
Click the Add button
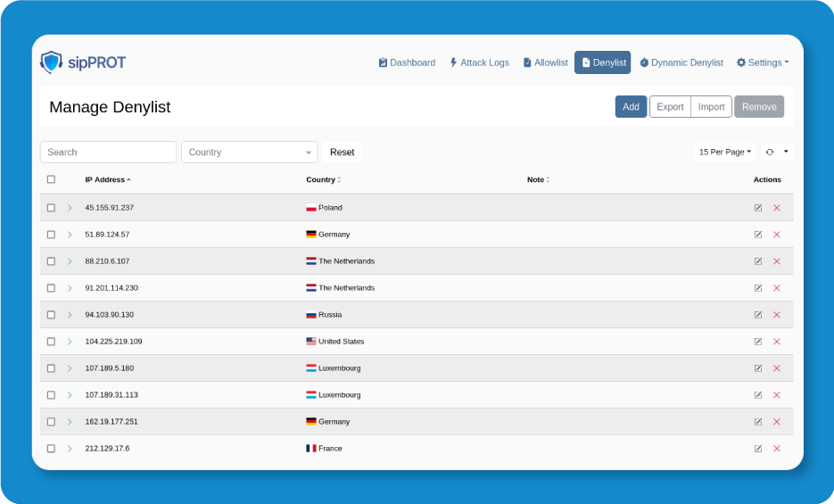(631, 107)
